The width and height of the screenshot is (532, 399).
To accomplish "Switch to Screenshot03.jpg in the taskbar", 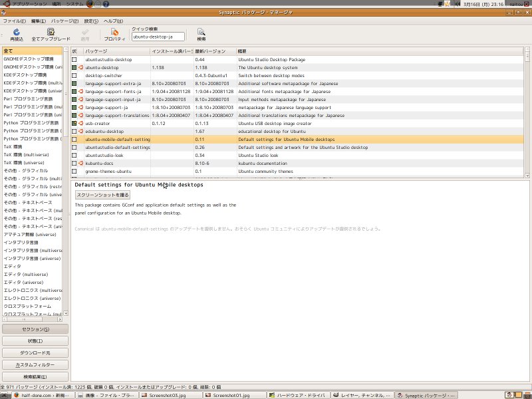I will pos(170,395).
